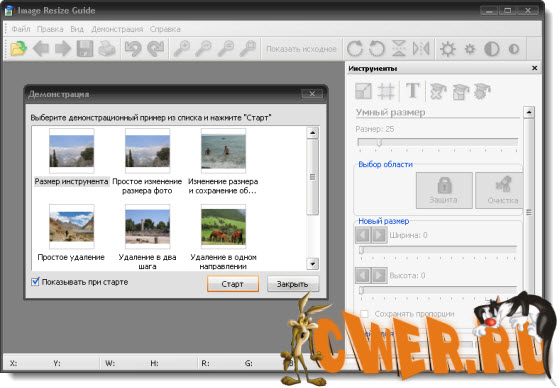Click the increase brightness sun icon
The height and width of the screenshot is (388, 560).
click(x=448, y=49)
